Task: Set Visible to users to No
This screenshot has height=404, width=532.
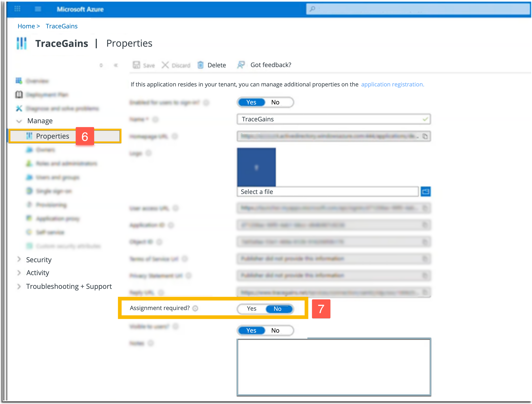Action: (275, 330)
